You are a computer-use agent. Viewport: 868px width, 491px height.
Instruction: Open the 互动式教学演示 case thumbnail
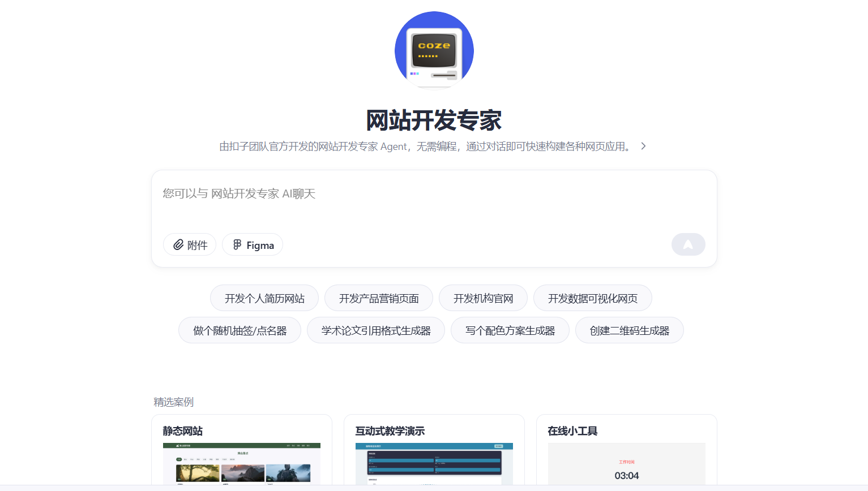(x=434, y=463)
